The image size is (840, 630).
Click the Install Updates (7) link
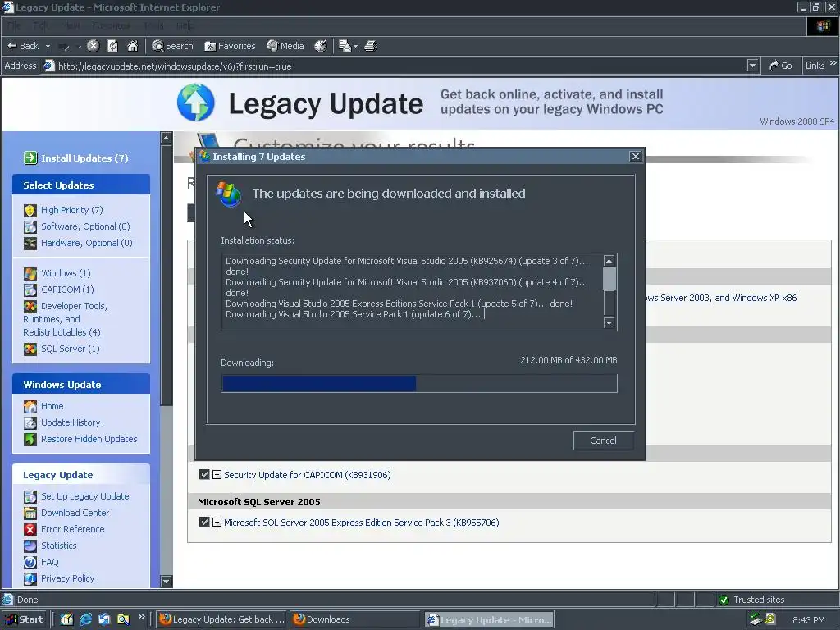point(84,158)
